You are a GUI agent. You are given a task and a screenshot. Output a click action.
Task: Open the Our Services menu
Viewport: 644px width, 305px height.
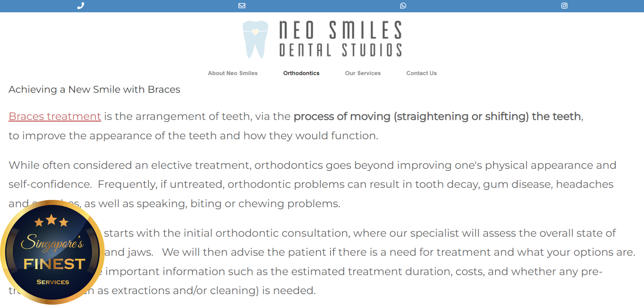coord(363,73)
